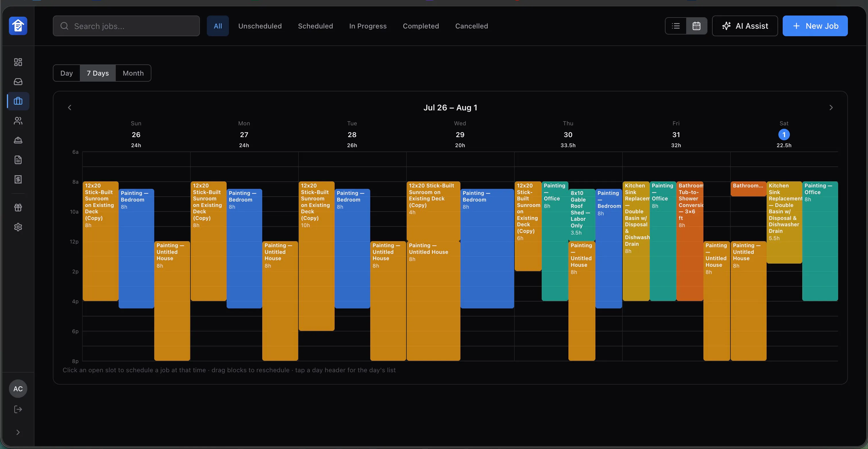The height and width of the screenshot is (449, 868).
Task: Select the jobs briefcase icon in sidebar
Action: coord(18,101)
